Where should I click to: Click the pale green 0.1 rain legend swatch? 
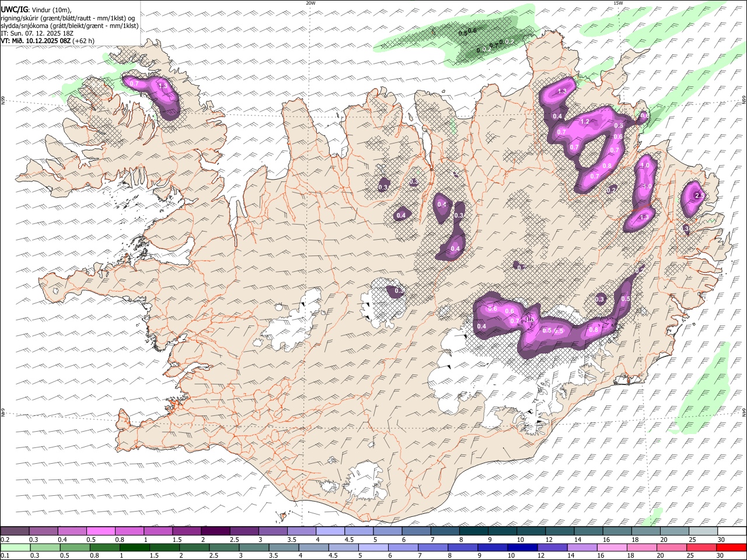[15, 548]
